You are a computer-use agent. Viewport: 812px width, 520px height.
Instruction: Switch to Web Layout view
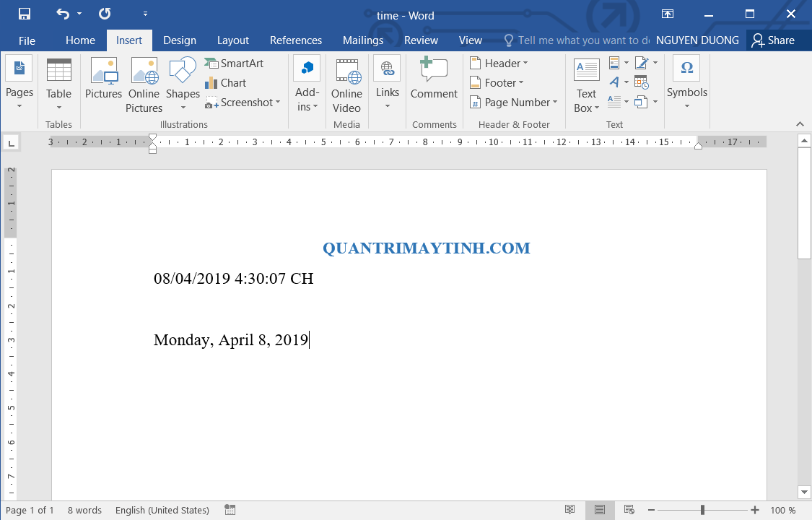[x=629, y=510]
